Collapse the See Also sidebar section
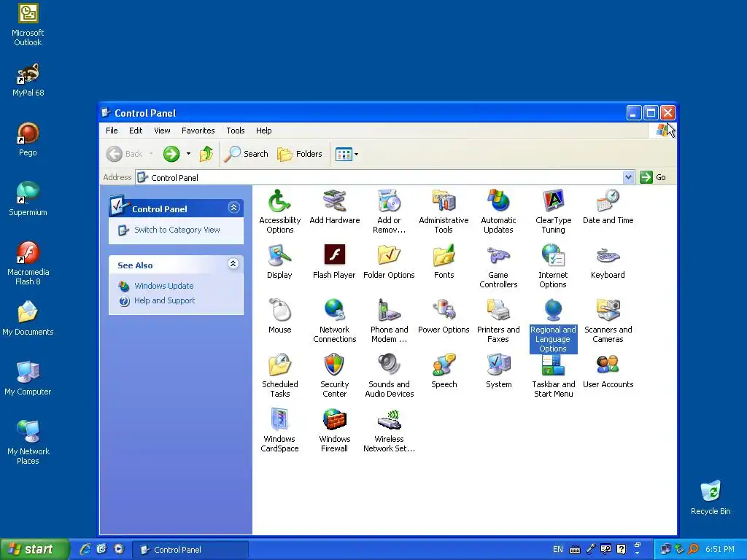 click(x=233, y=264)
